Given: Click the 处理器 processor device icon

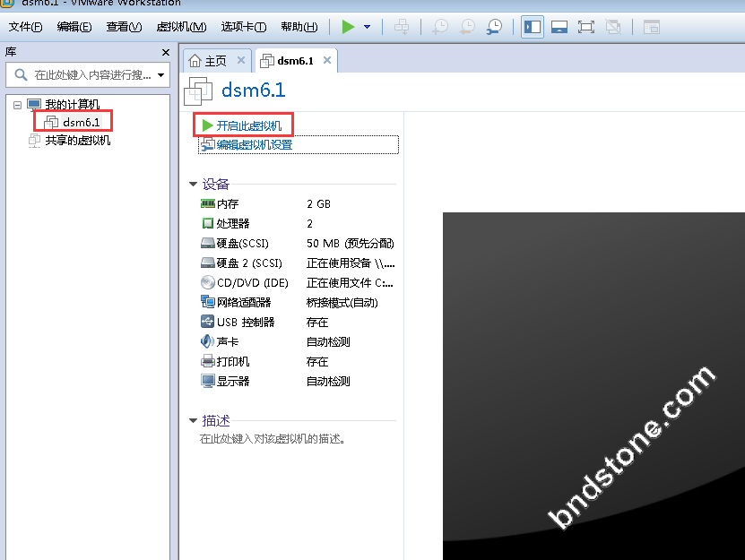Looking at the screenshot, I should pyautogui.click(x=208, y=223).
